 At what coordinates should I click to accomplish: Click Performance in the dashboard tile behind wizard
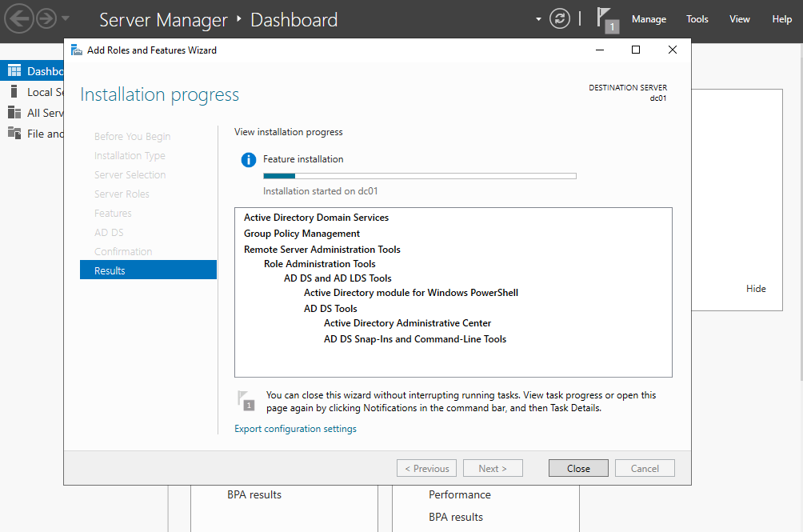tap(459, 494)
